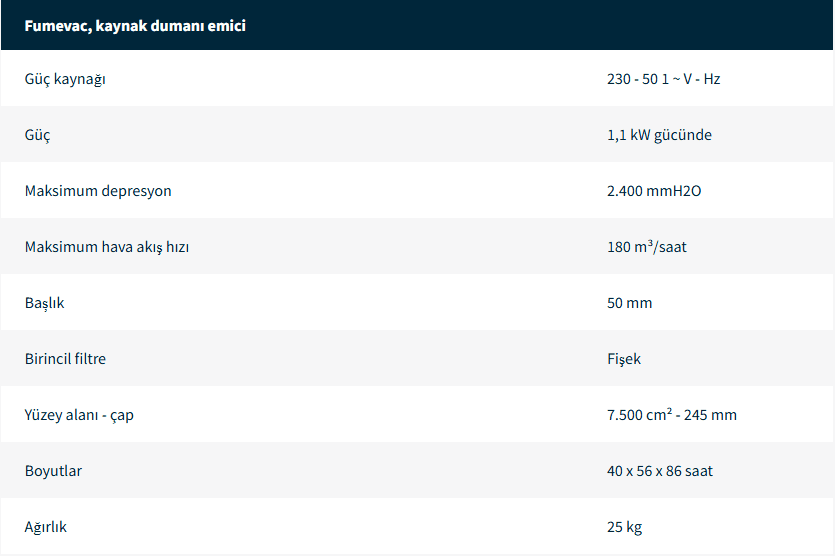Screen dimensions: 835x556
Task: Select the '180 m³/saat' airflow value
Action: (646, 247)
